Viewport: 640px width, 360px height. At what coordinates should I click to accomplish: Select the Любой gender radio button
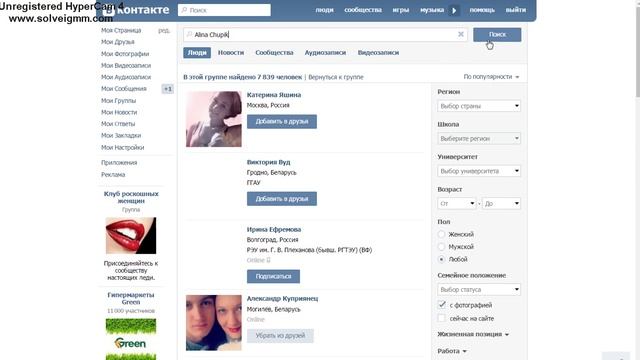(441, 259)
